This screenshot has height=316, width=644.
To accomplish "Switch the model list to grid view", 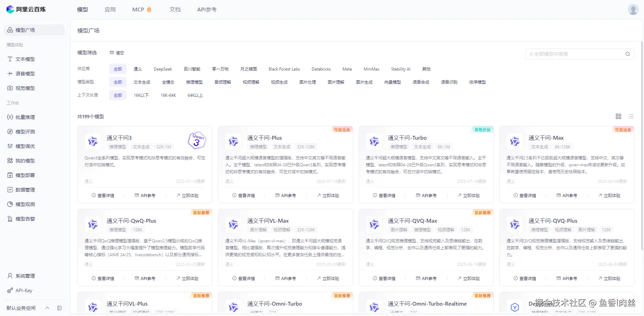I will pyautogui.click(x=618, y=116).
